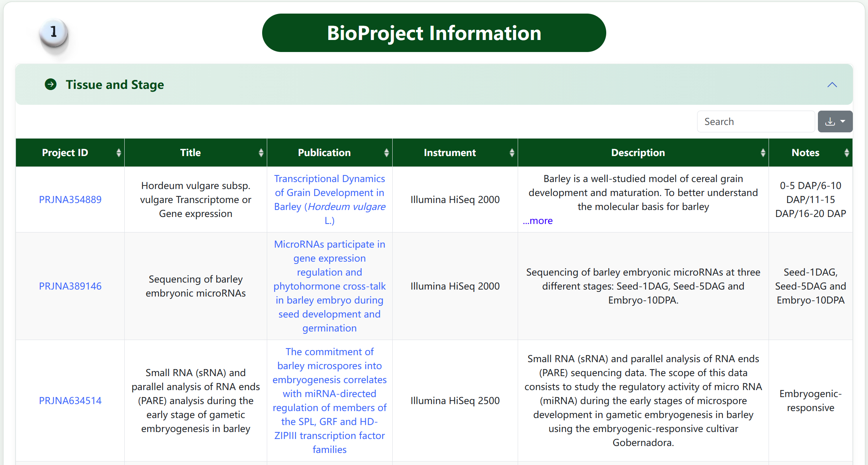Select 'Hordeum vulgare subsp. vulgare Transcriptome' title cell
The width and height of the screenshot is (868, 465).
pos(196,200)
